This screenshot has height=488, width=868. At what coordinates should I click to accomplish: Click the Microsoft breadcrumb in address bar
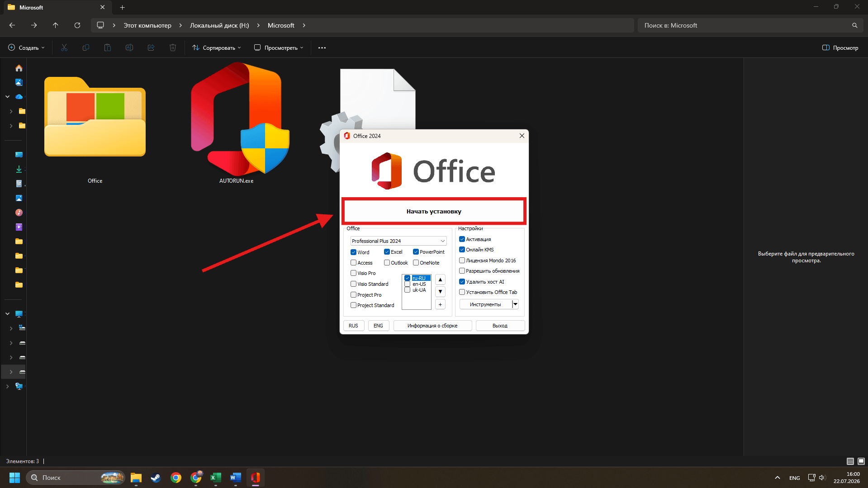click(x=281, y=25)
